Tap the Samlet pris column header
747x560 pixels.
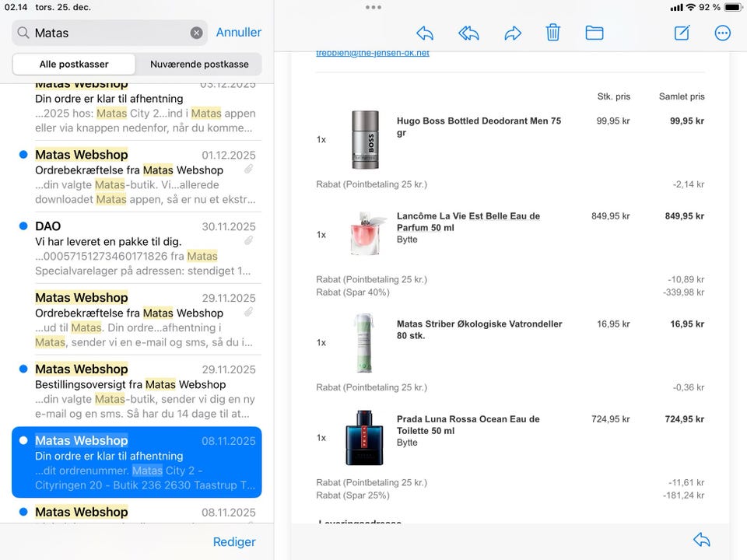pos(682,96)
